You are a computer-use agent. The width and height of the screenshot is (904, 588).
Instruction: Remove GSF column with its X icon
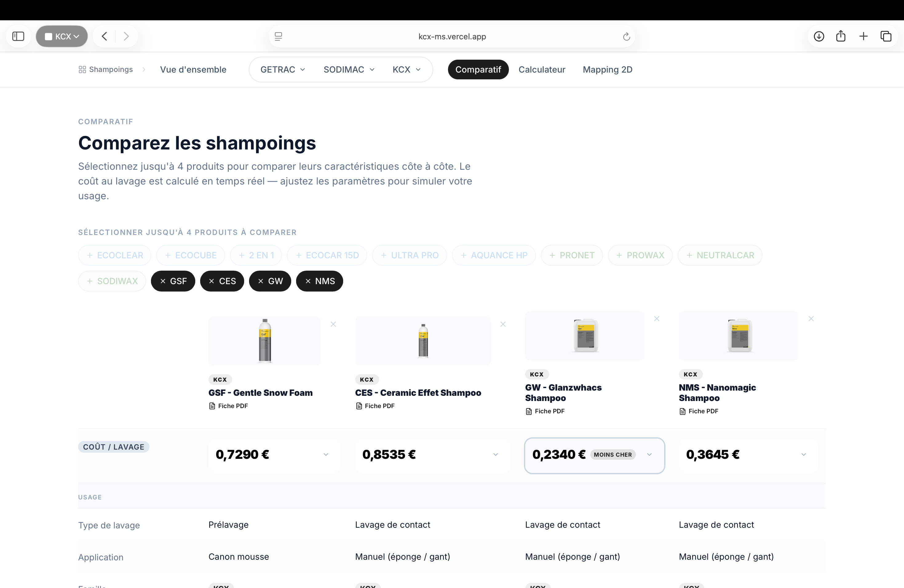333,324
